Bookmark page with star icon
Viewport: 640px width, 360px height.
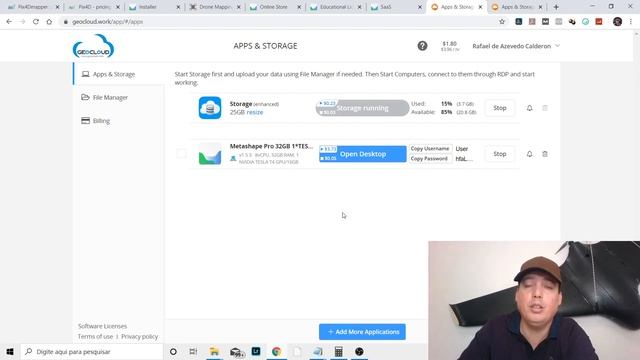coord(502,22)
